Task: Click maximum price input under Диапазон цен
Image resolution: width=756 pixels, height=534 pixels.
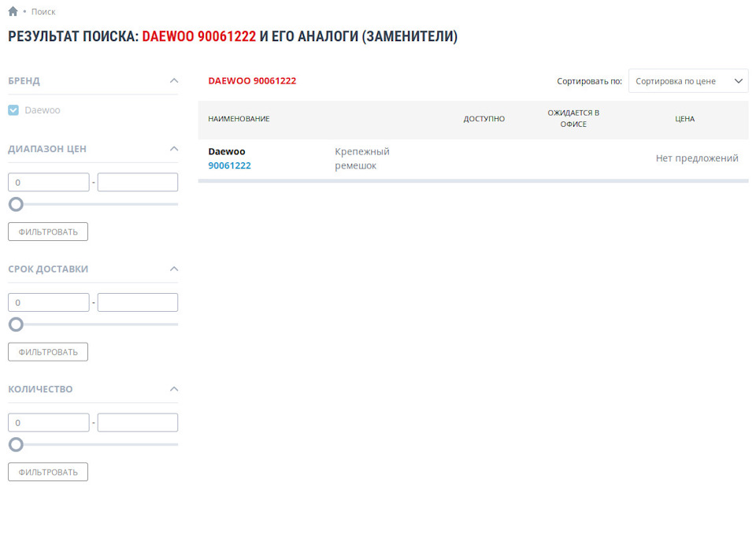Action: [x=138, y=183]
